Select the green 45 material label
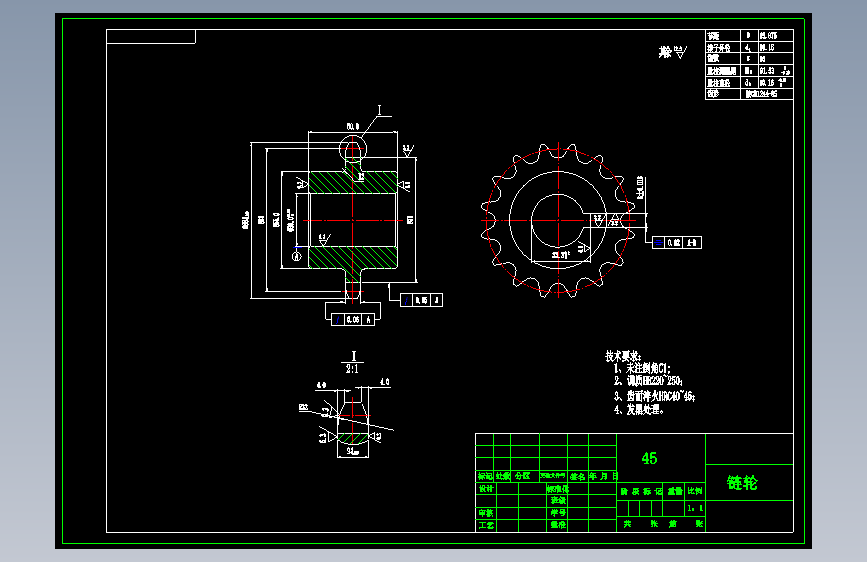The width and height of the screenshot is (867, 562). click(649, 459)
